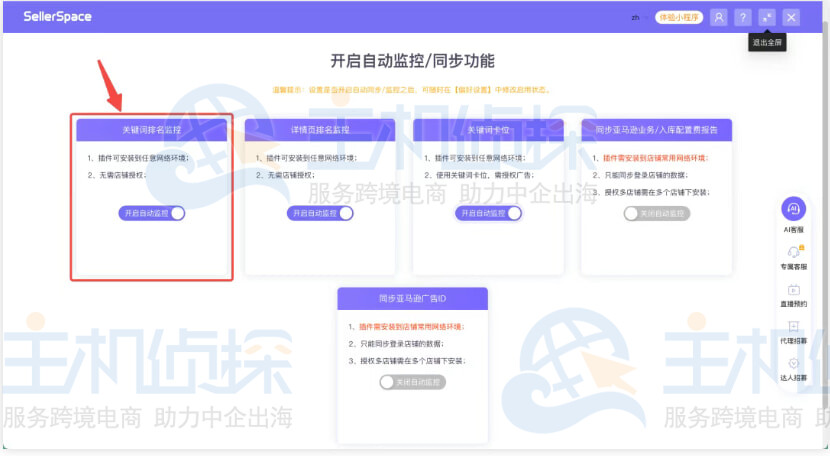Open the user account icon
This screenshot has height=456, width=830.
718,17
